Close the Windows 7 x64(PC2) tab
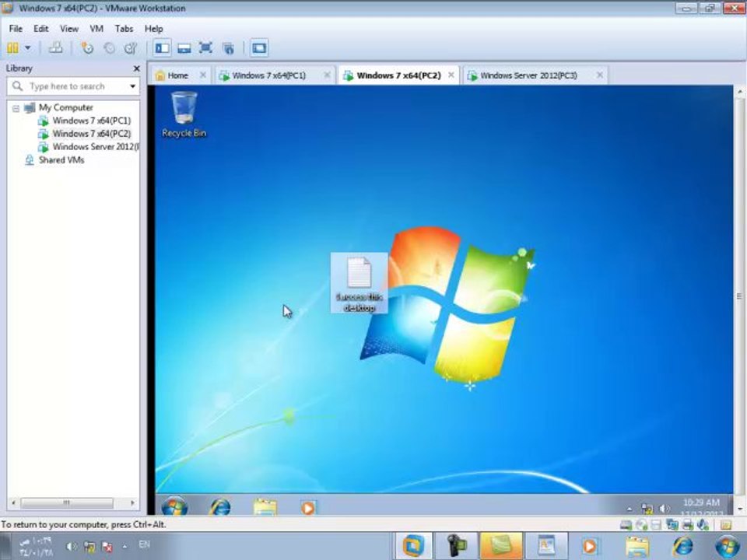Viewport: 747px width, 560px height. [451, 75]
